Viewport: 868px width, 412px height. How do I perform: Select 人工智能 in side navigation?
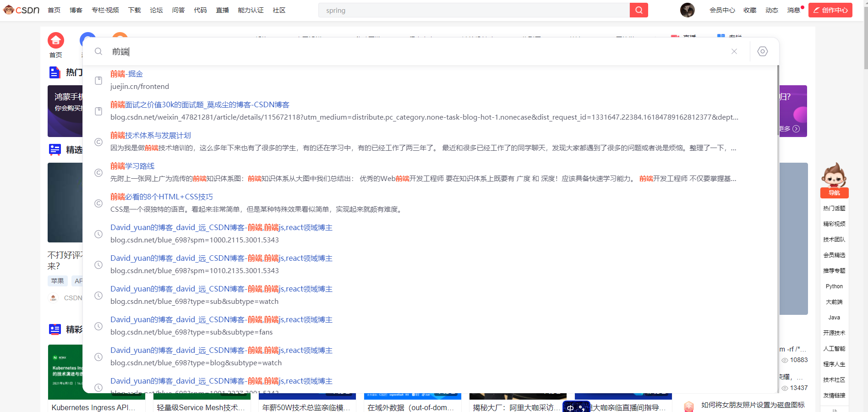point(834,349)
